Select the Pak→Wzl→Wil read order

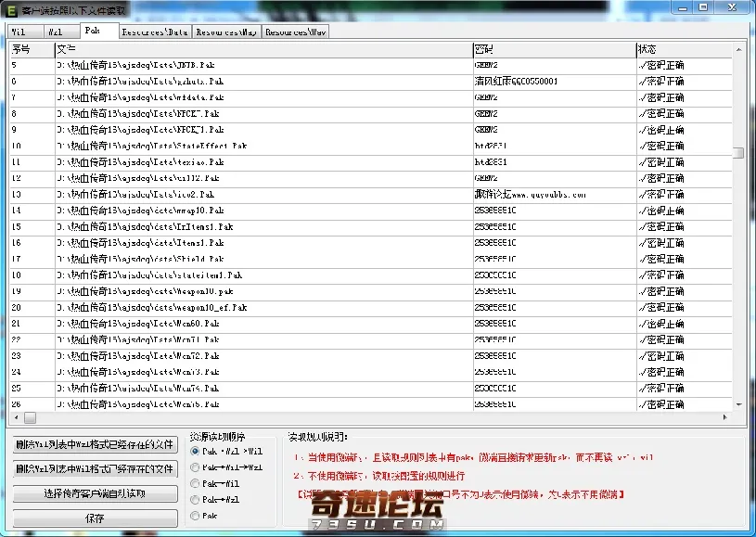point(226,451)
